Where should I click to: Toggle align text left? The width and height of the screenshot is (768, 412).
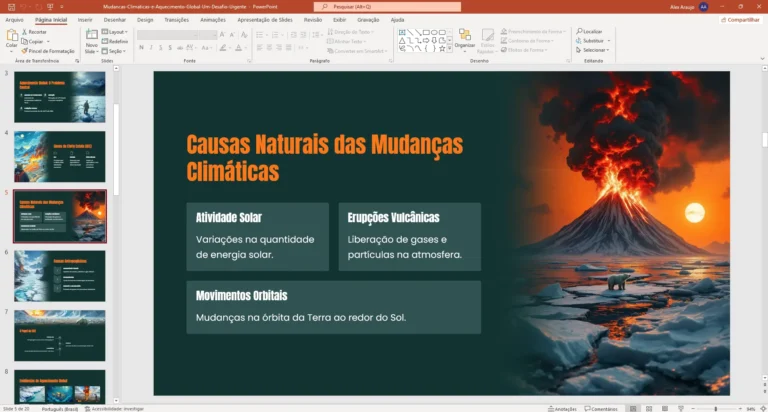260,48
